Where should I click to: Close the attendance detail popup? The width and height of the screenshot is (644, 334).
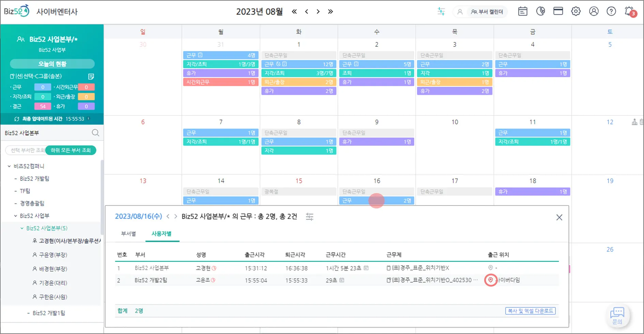559,218
